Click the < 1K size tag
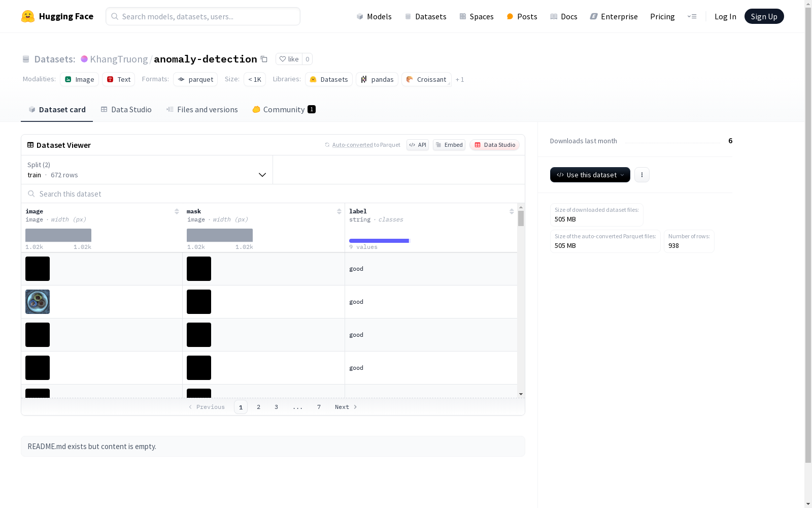The width and height of the screenshot is (812, 508). pos(255,79)
